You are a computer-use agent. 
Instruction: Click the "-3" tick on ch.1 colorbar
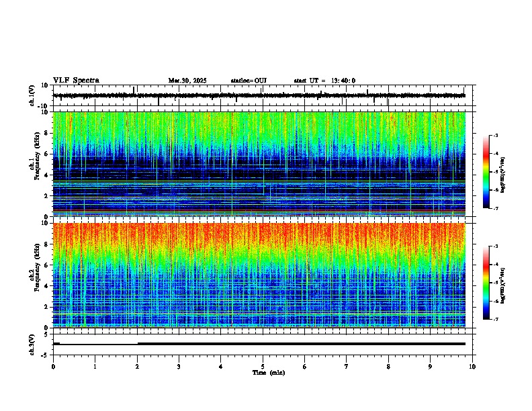pyautogui.click(x=496, y=136)
